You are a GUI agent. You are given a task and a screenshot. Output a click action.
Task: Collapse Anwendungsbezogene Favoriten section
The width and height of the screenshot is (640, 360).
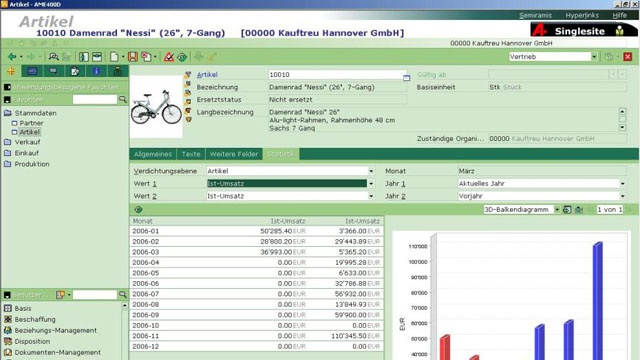pos(7,87)
